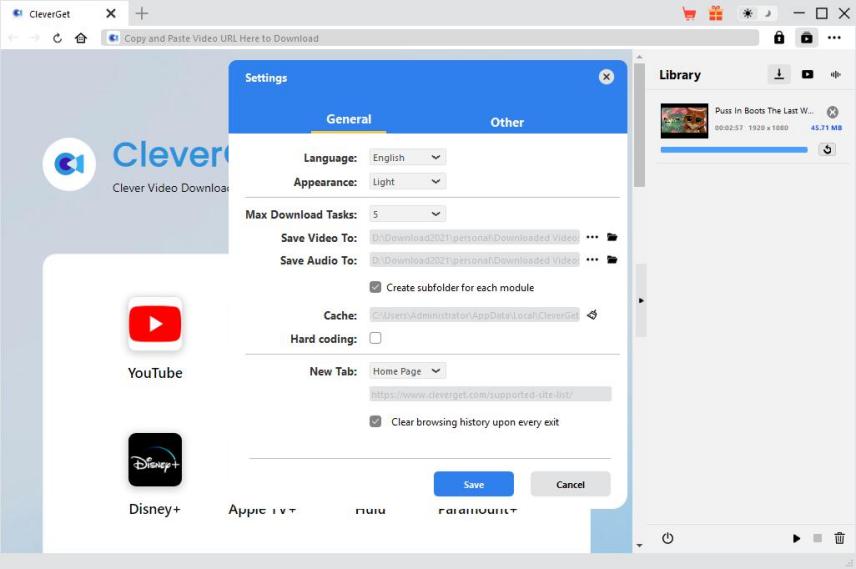Collapse the Library panel with arrow

point(641,300)
